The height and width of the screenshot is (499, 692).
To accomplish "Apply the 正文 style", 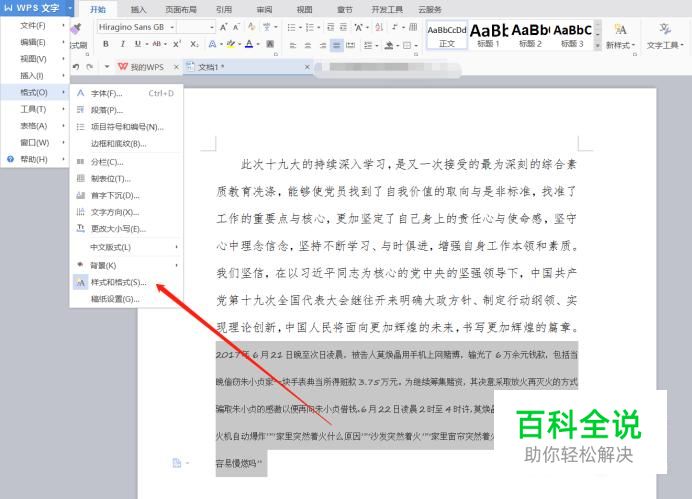I will [447, 35].
